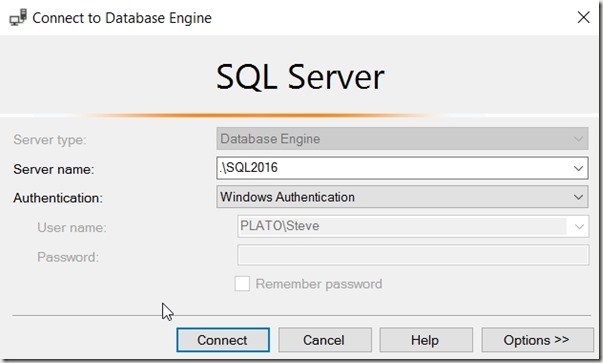
Task: Click the Server type combo box
Action: click(x=402, y=139)
